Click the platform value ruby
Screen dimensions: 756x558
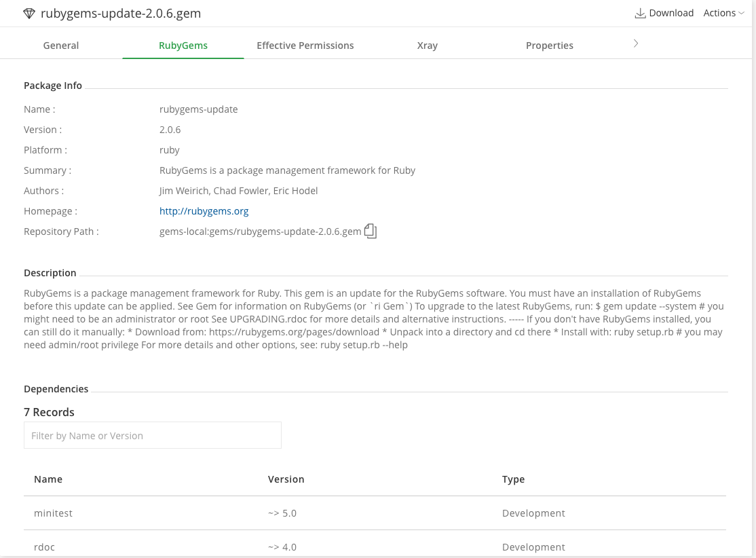169,150
